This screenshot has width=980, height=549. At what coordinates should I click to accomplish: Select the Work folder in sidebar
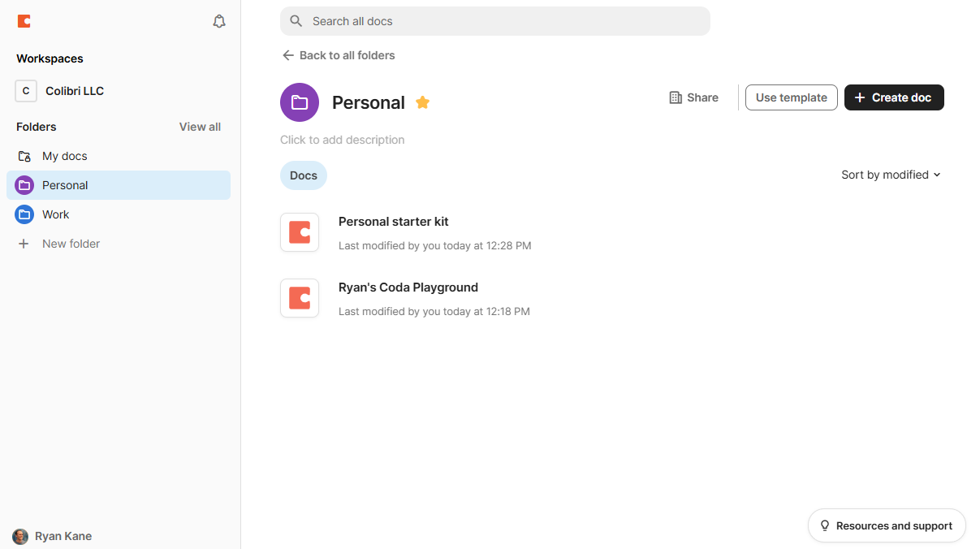(x=55, y=214)
